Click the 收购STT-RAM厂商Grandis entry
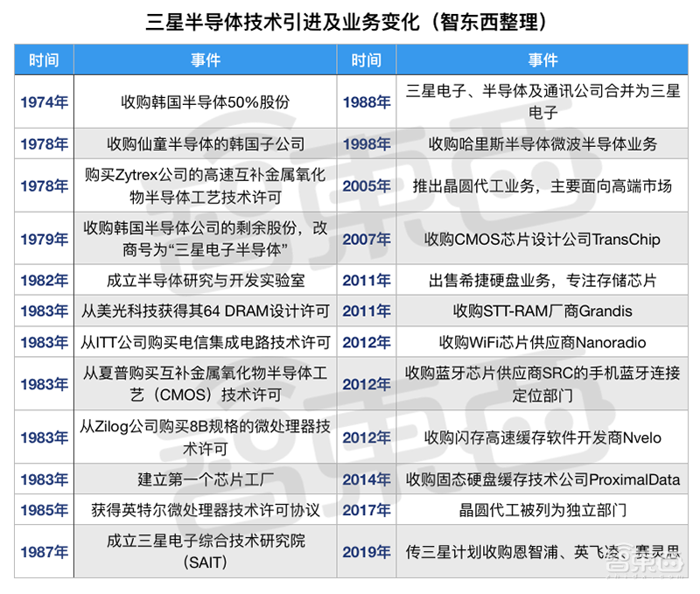This screenshot has height=594, width=700. [543, 311]
